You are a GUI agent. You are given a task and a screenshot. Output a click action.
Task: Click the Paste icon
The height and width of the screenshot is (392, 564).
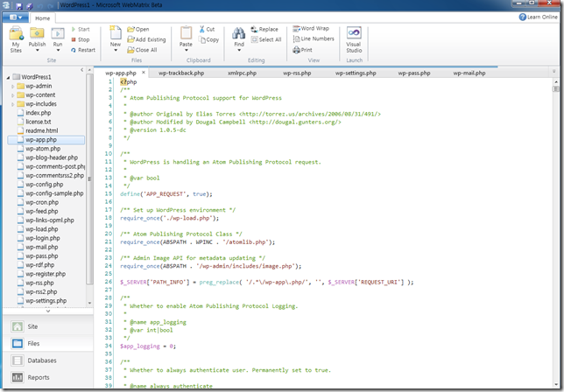(x=186, y=34)
